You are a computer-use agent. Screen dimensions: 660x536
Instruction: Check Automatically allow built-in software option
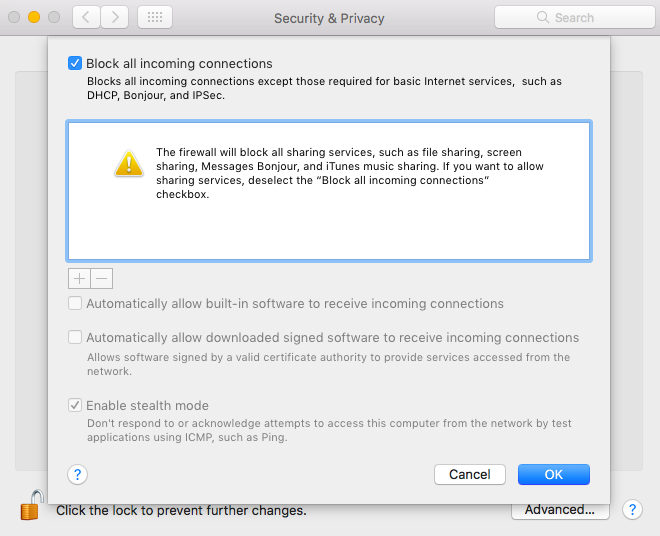[x=75, y=303]
